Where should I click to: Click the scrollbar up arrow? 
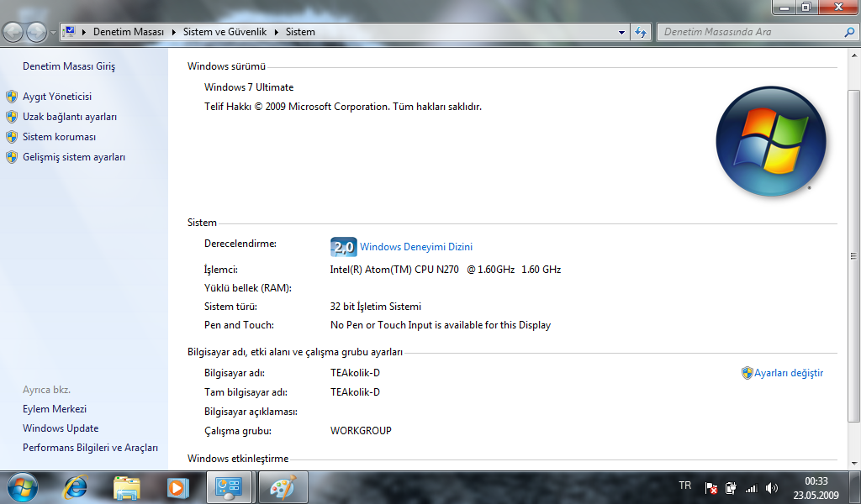point(854,55)
